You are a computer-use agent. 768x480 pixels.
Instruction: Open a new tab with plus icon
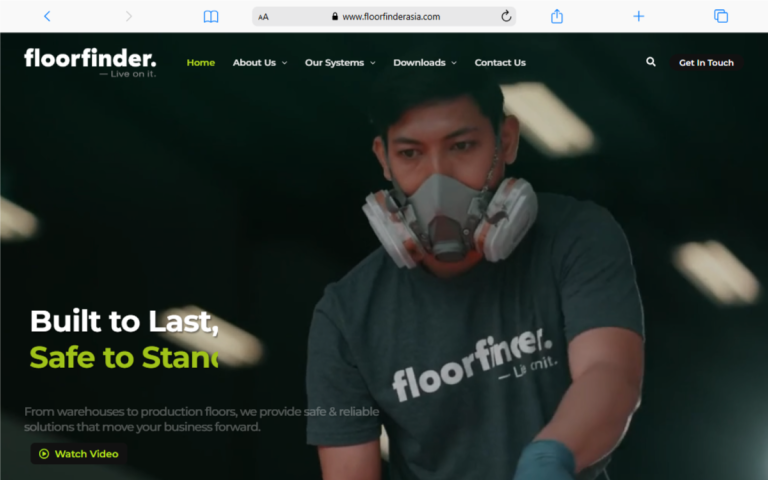click(x=638, y=16)
